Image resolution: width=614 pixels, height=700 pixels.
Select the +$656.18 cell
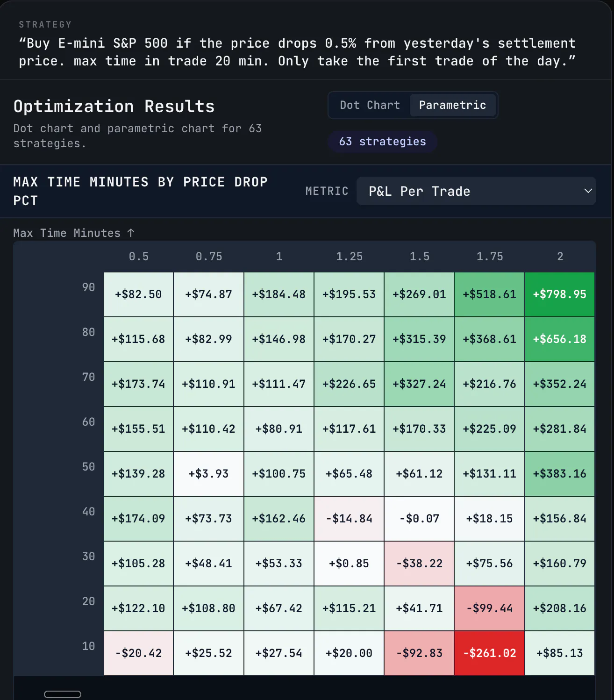pos(560,339)
